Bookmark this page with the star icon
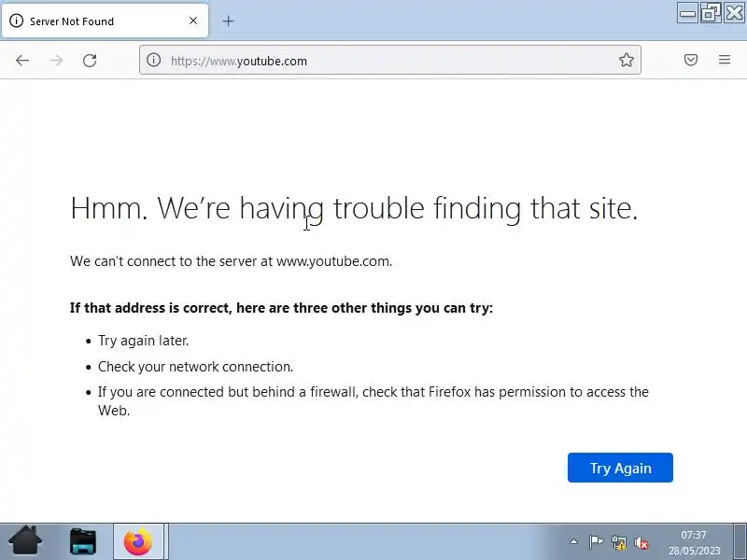747x560 pixels. tap(626, 60)
